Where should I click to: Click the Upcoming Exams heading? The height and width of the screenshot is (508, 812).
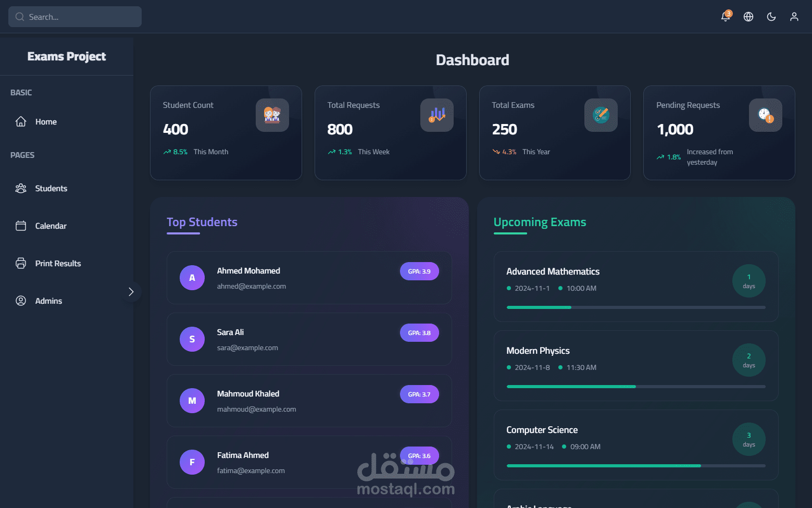pos(540,222)
